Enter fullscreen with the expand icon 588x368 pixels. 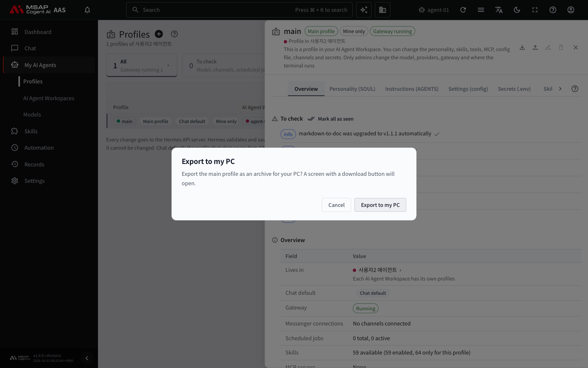click(535, 10)
